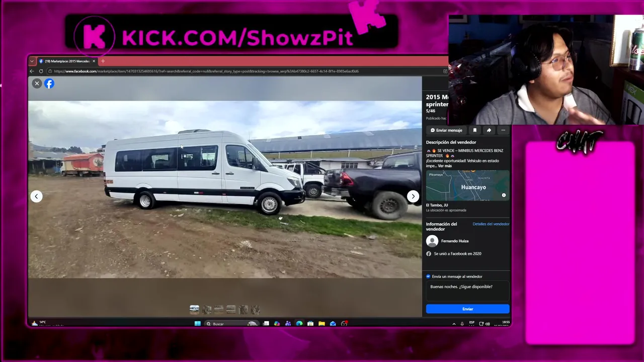Open the Windows Start menu
The height and width of the screenshot is (362, 644).
coord(197,324)
